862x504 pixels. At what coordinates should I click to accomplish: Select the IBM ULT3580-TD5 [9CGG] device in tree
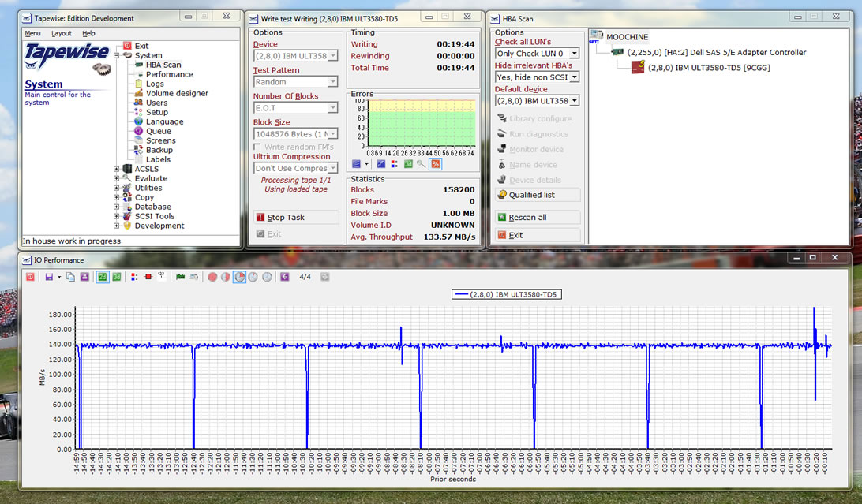708,68
